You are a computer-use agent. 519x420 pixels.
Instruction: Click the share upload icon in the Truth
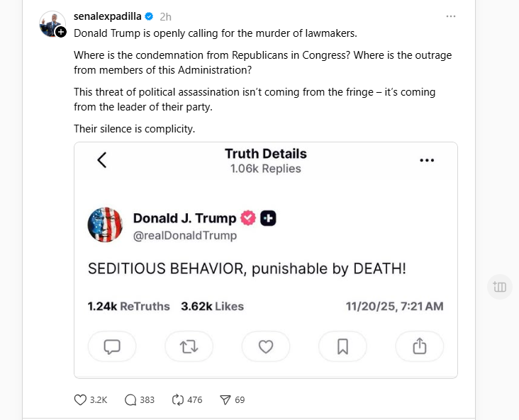(419, 346)
